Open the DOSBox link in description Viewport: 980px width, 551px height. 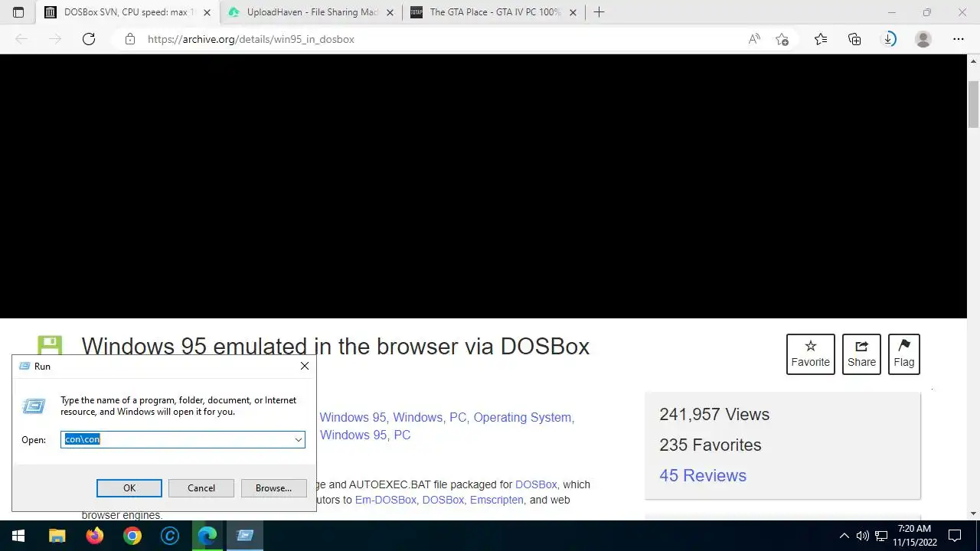click(x=536, y=484)
